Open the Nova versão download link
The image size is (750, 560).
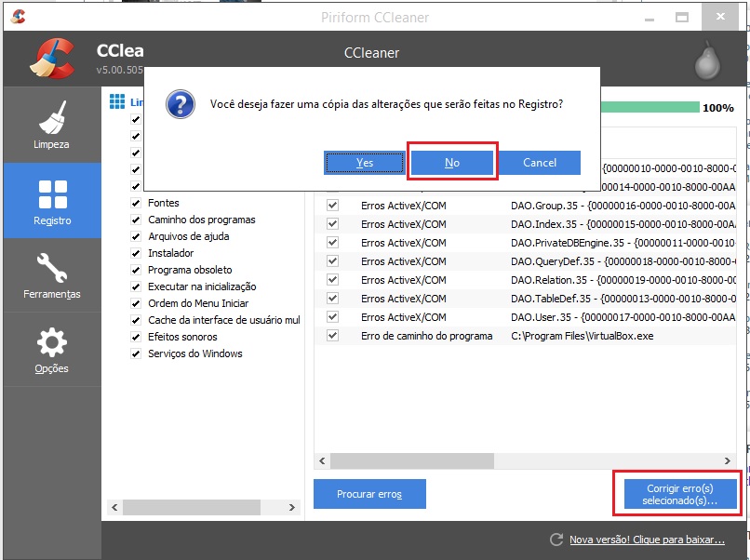click(647, 540)
